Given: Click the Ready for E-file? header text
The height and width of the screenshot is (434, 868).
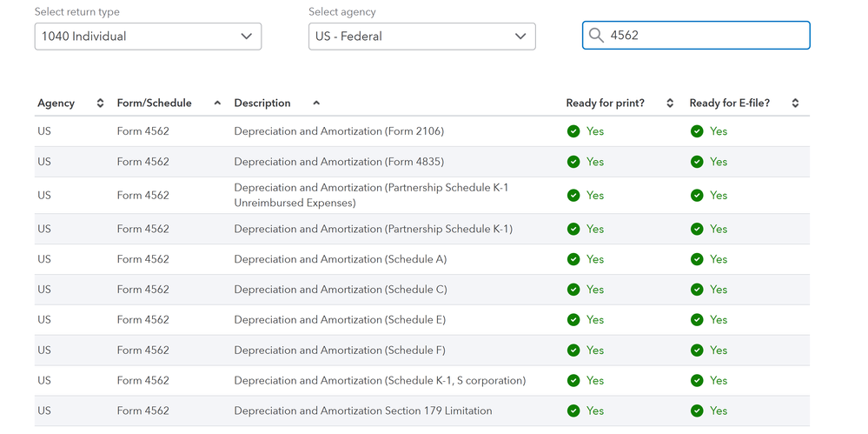Looking at the screenshot, I should point(729,103).
